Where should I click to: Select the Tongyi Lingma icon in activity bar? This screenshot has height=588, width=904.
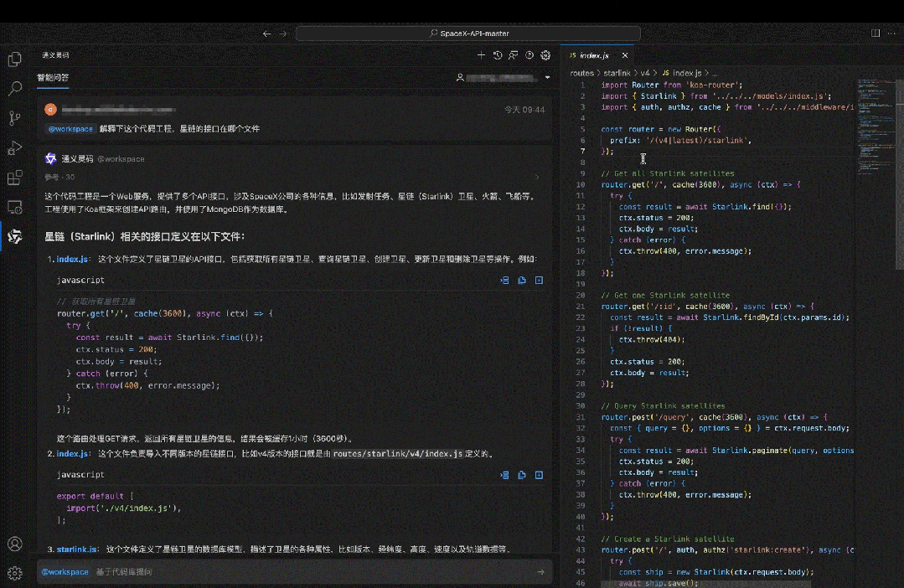click(15, 236)
